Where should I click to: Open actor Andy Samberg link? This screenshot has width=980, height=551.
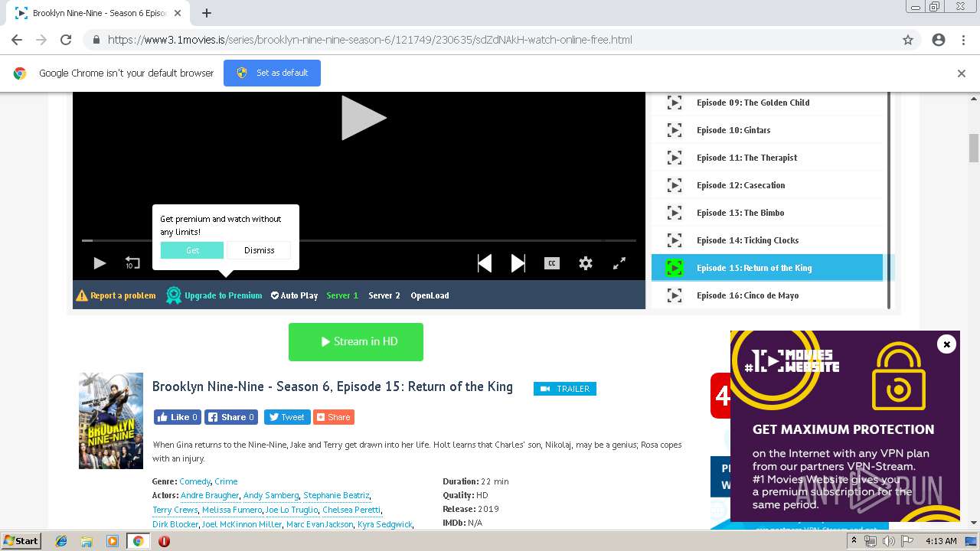tap(271, 495)
